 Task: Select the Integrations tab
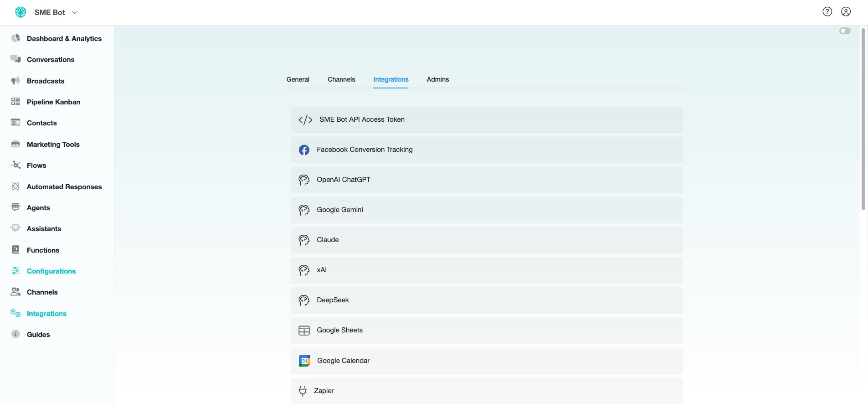point(391,79)
